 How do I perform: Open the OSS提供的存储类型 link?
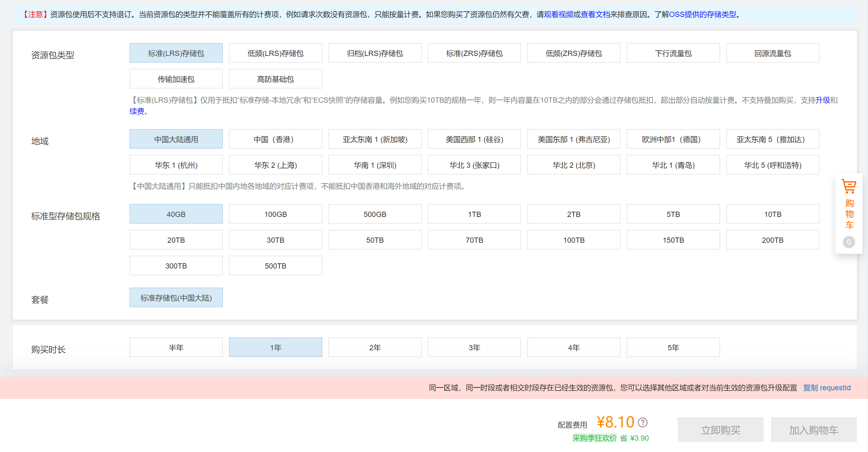[702, 14]
